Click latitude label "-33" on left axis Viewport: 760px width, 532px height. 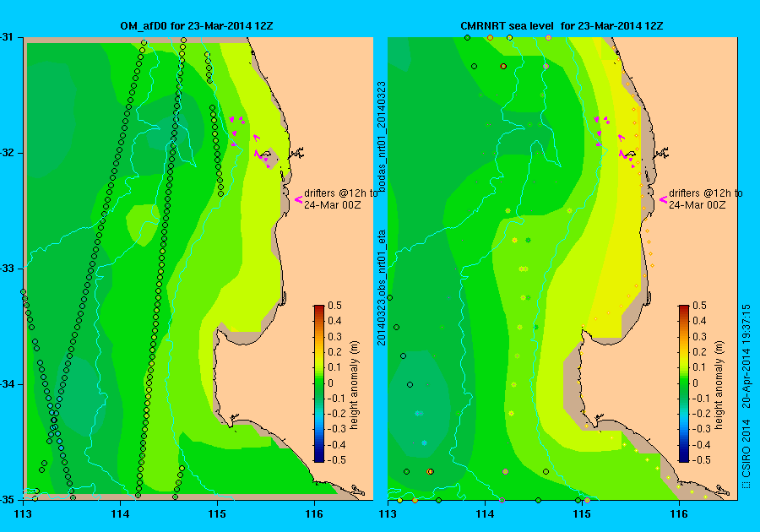pyautogui.click(x=8, y=269)
